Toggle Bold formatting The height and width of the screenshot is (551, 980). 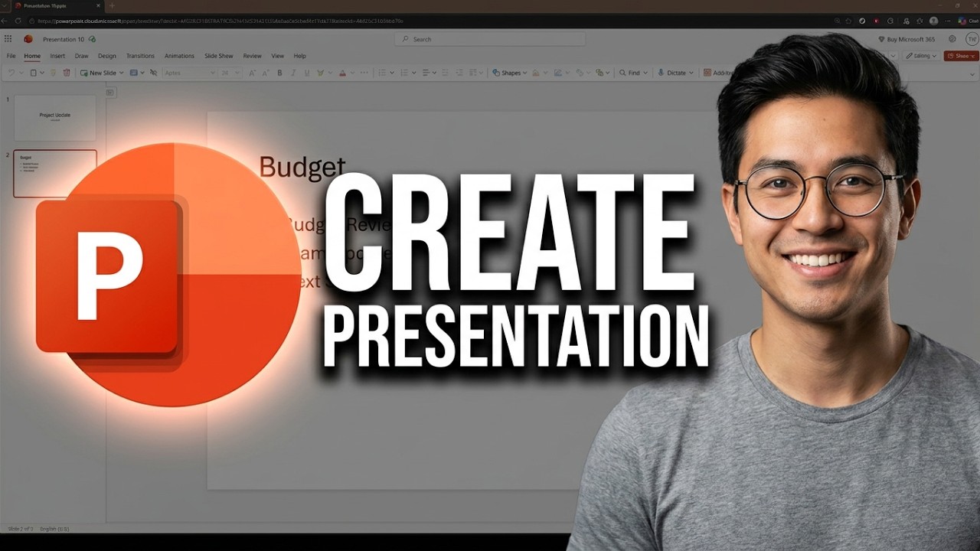[279, 73]
